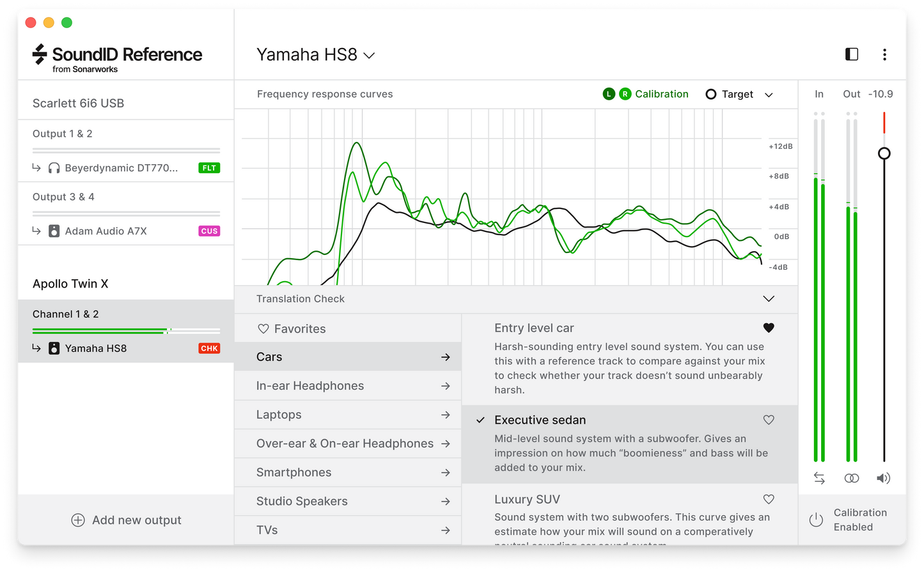This screenshot has height=572, width=924.
Task: Click the In meter label
Action: (819, 94)
